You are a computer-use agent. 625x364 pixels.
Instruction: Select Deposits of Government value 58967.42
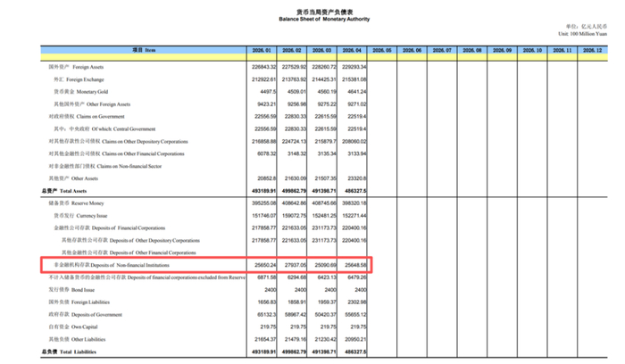pyautogui.click(x=296, y=315)
